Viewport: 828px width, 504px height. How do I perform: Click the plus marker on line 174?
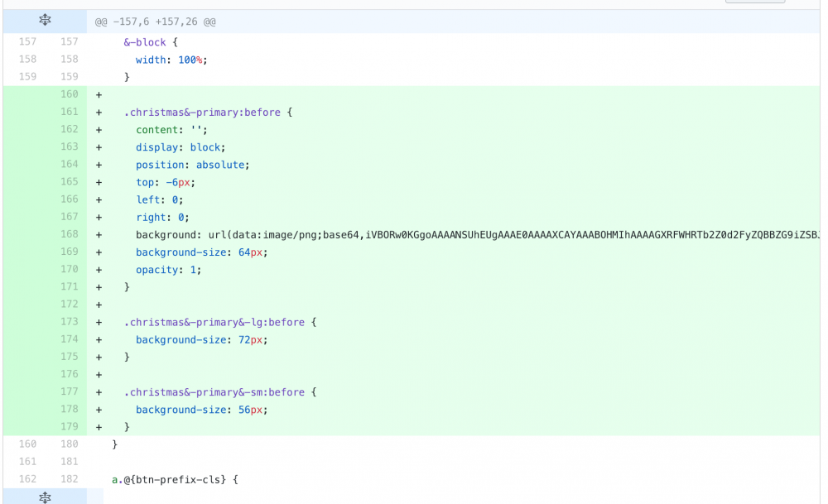(x=99, y=340)
